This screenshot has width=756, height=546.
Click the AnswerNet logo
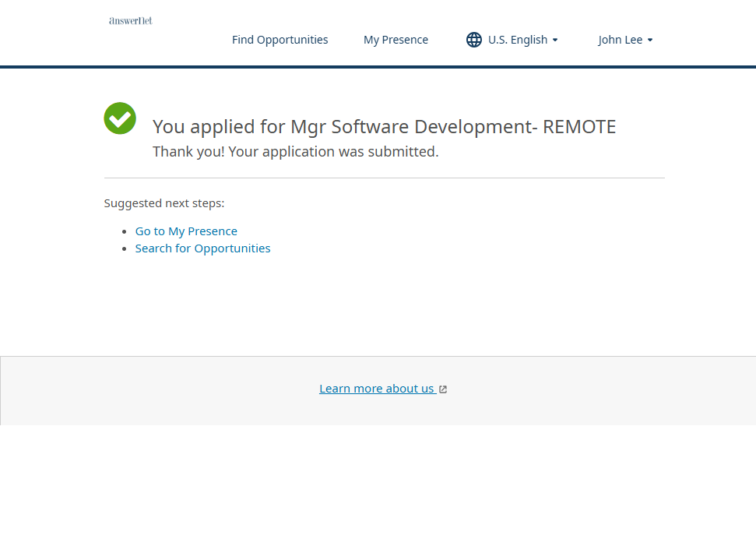click(130, 21)
